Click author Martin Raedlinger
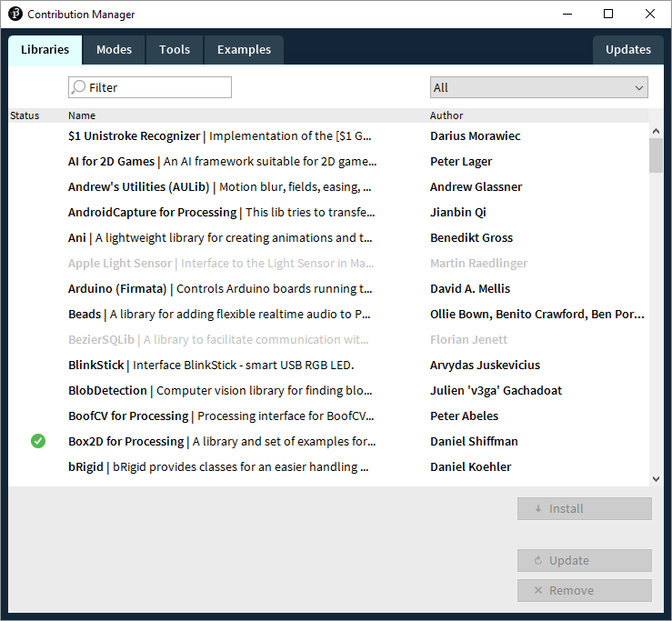 [478, 263]
